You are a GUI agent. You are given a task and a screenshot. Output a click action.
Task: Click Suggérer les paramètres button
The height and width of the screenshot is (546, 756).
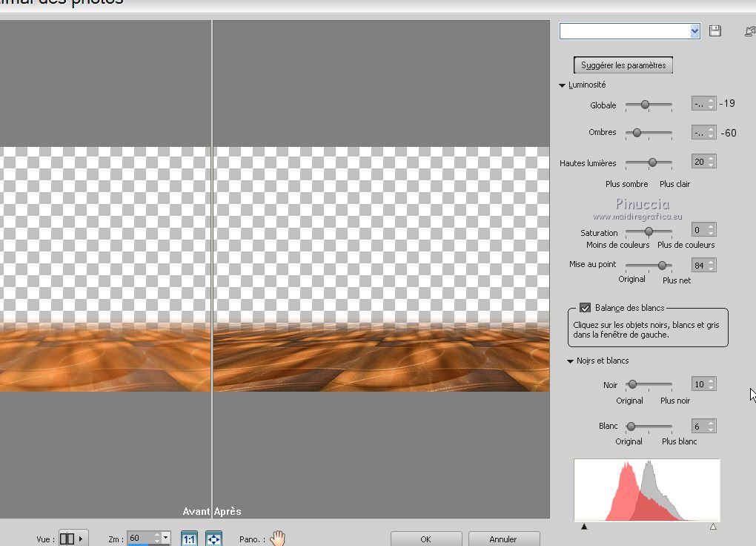[623, 65]
